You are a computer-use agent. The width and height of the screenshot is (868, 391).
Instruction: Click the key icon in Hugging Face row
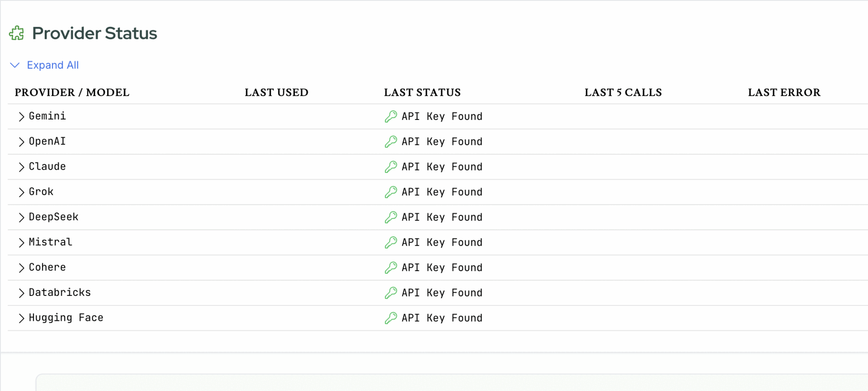click(x=391, y=318)
